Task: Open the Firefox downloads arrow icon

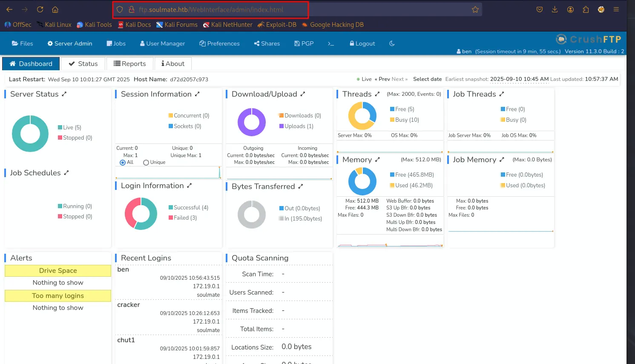Action: (555, 9)
